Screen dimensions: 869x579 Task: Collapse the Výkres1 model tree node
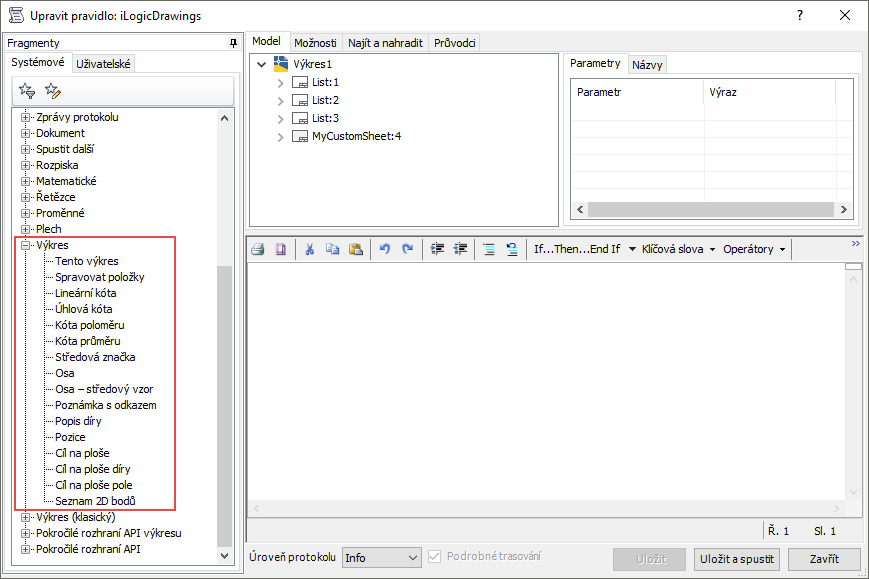click(262, 64)
